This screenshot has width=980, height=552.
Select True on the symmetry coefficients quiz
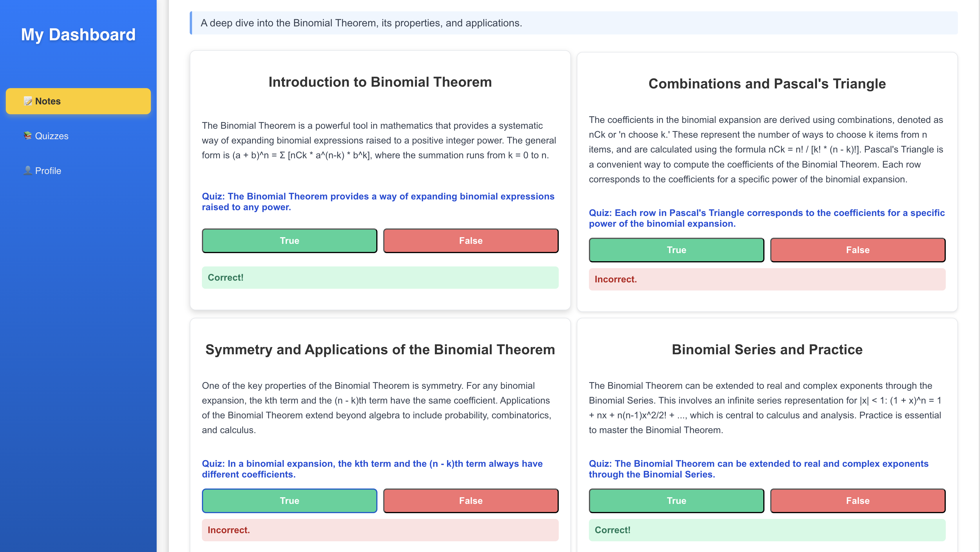pos(290,501)
